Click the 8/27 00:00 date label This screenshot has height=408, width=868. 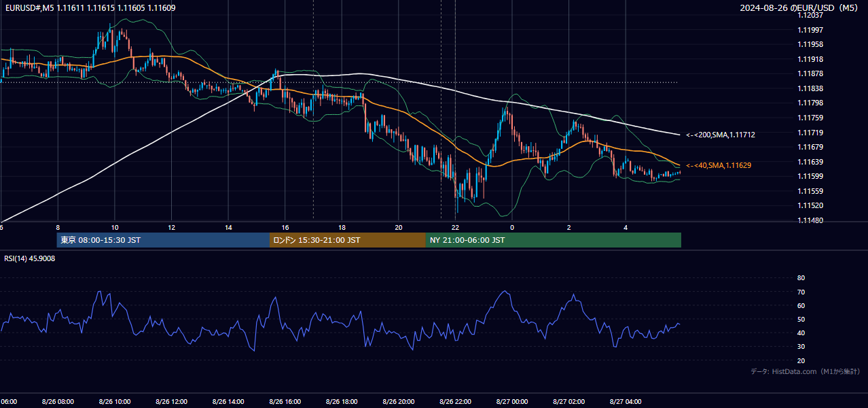click(x=512, y=402)
